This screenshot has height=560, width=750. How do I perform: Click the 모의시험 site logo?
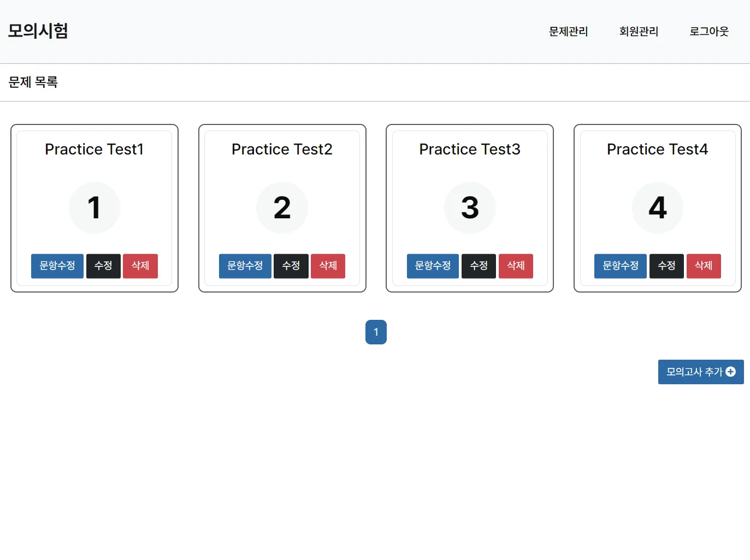pos(38,31)
